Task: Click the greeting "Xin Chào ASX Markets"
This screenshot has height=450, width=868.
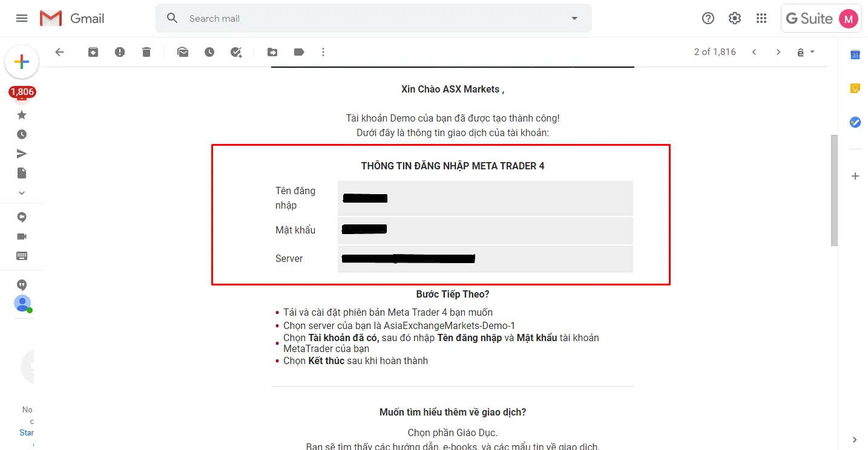Action: (453, 89)
